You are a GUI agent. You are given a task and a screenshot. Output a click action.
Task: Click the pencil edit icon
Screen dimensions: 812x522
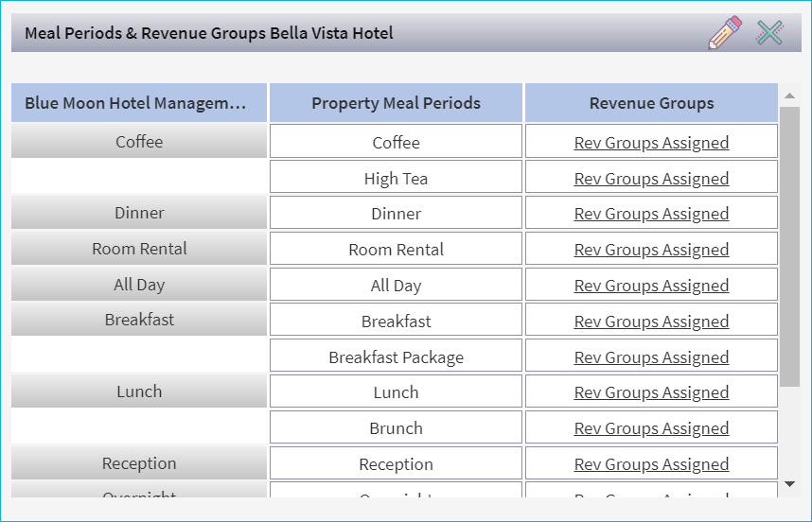click(724, 33)
